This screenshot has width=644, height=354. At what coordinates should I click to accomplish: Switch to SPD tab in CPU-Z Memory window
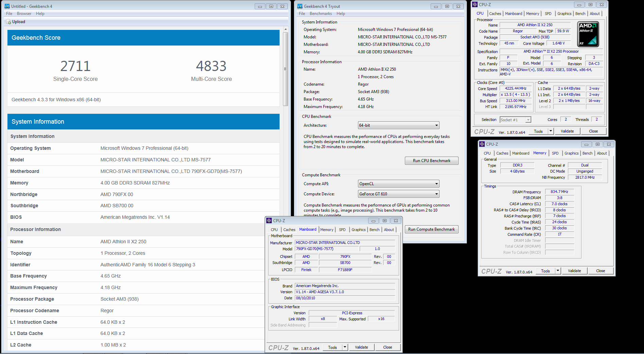click(555, 153)
